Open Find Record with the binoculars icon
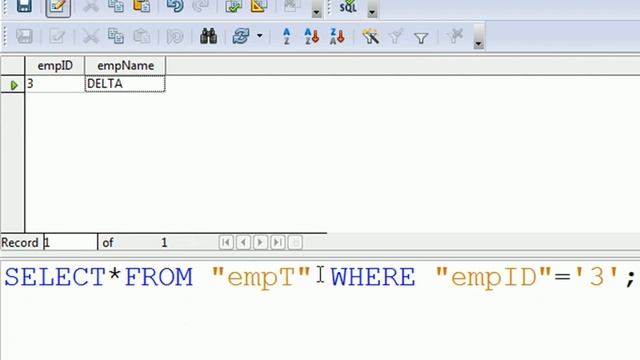The image size is (640, 360). tap(209, 36)
